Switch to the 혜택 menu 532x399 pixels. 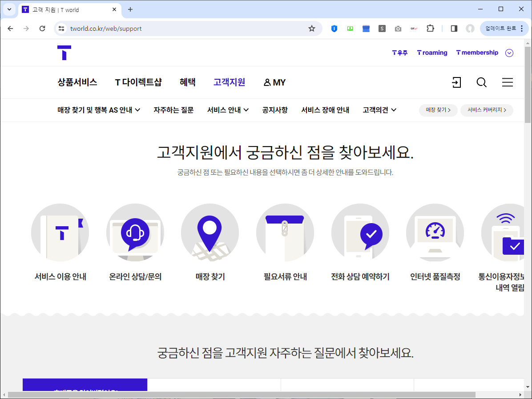click(187, 82)
